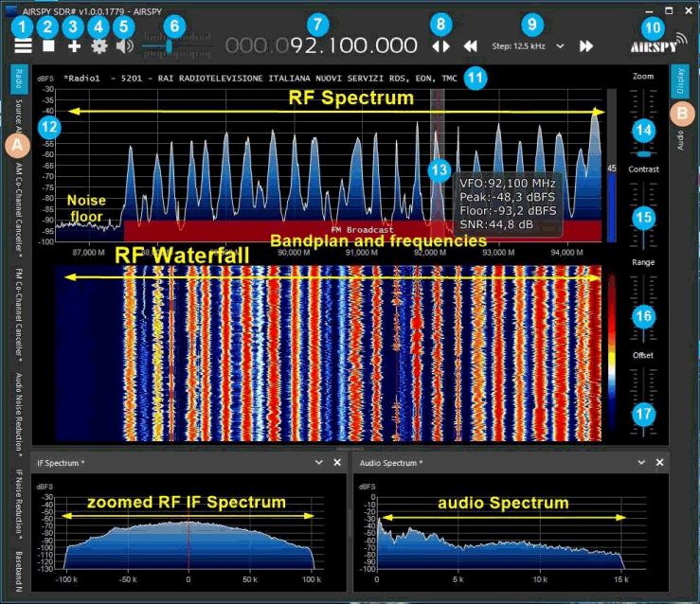Close the IF Spectrum panel
This screenshot has height=604, width=700.
click(x=337, y=462)
